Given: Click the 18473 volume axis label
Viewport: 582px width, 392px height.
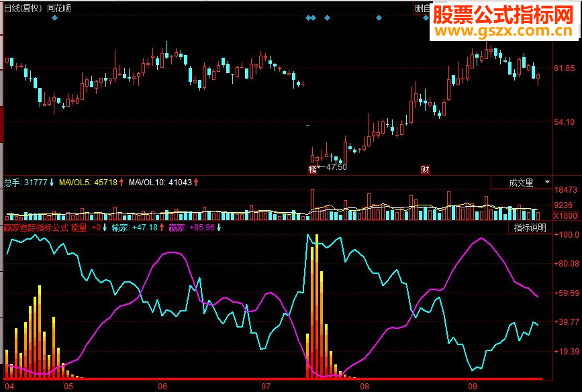Looking at the screenshot, I should [566, 190].
